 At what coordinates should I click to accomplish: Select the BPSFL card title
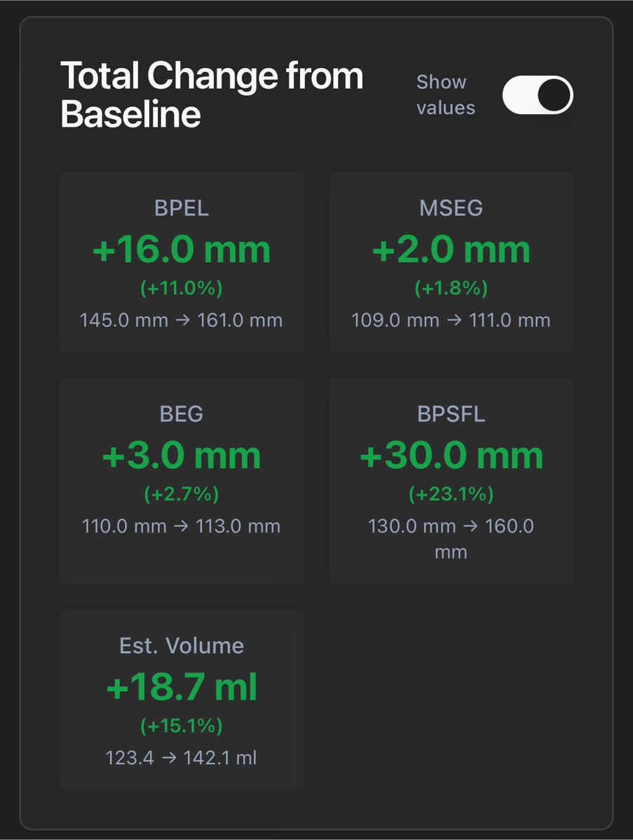click(451, 414)
